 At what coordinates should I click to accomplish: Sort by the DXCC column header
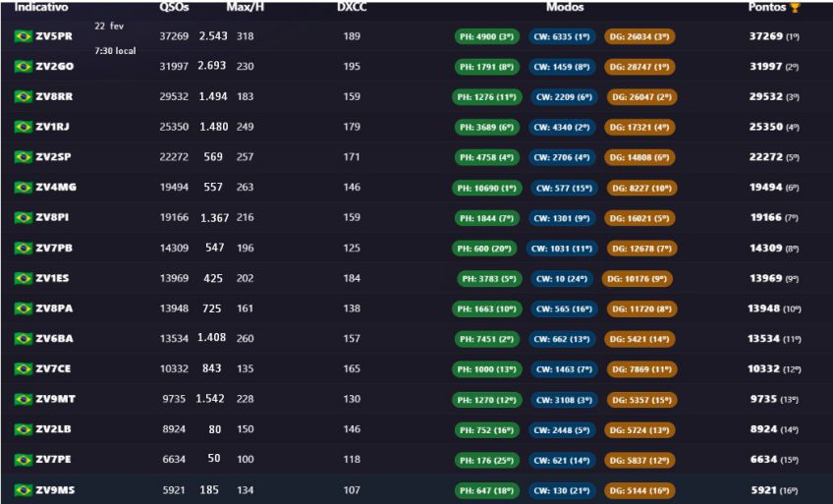(352, 7)
